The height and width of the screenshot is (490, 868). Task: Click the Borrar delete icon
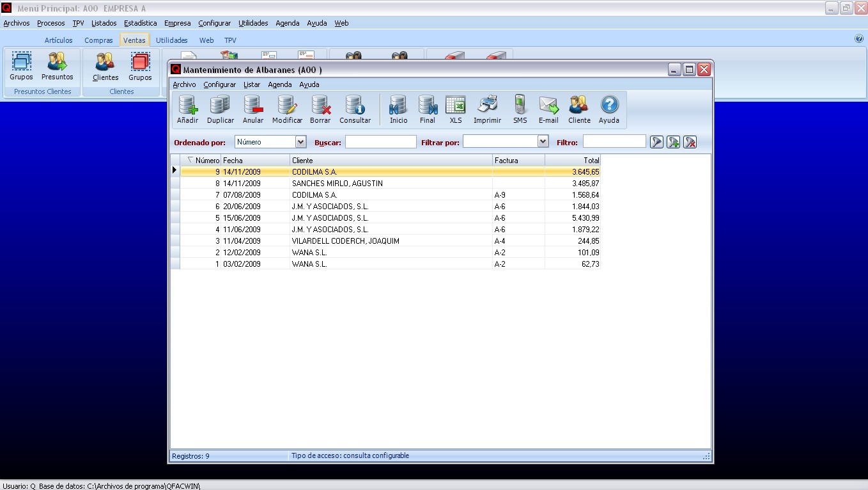point(320,109)
